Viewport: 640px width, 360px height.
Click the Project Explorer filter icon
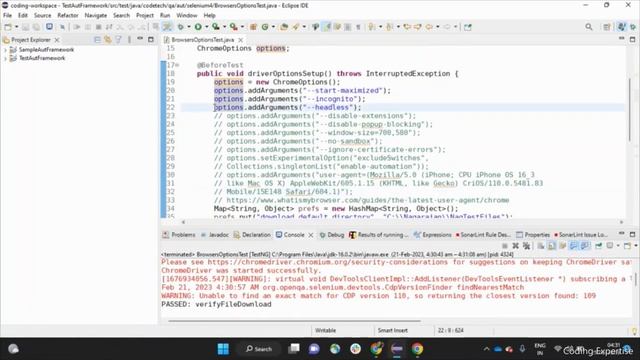coord(118,40)
